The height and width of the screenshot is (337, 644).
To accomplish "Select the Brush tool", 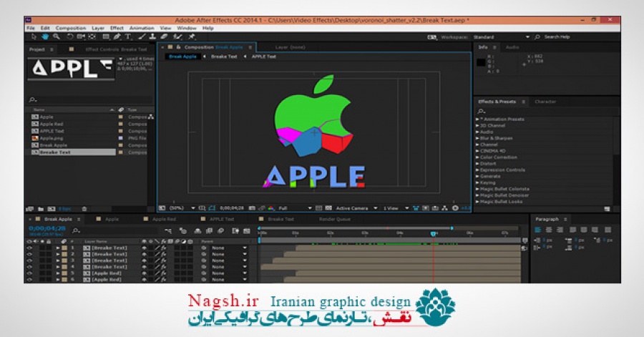I will pos(142,37).
